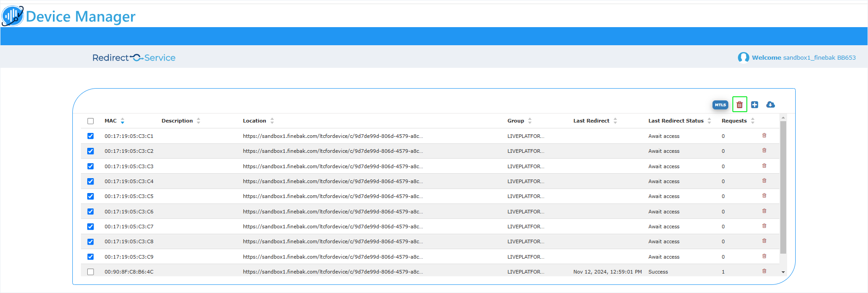Uncheck the checkbox for 00:17:19:05:C3:C3
The width and height of the screenshot is (868, 293).
90,166
